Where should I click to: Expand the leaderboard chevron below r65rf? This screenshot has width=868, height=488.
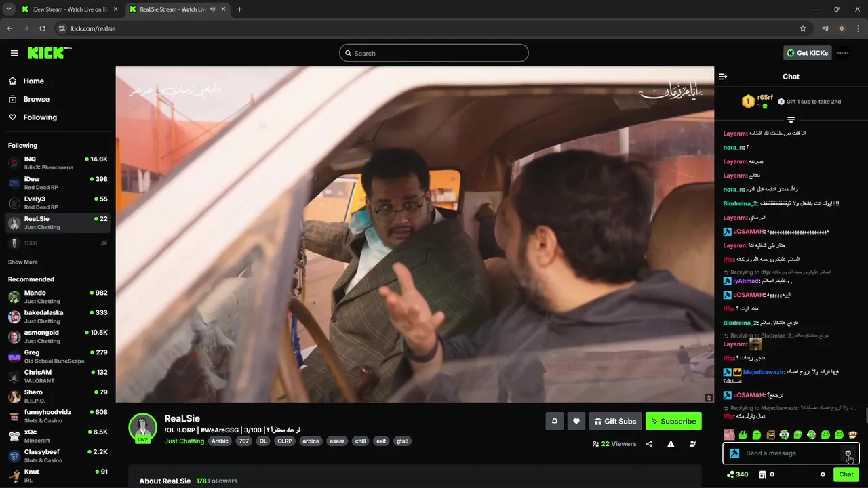click(791, 120)
